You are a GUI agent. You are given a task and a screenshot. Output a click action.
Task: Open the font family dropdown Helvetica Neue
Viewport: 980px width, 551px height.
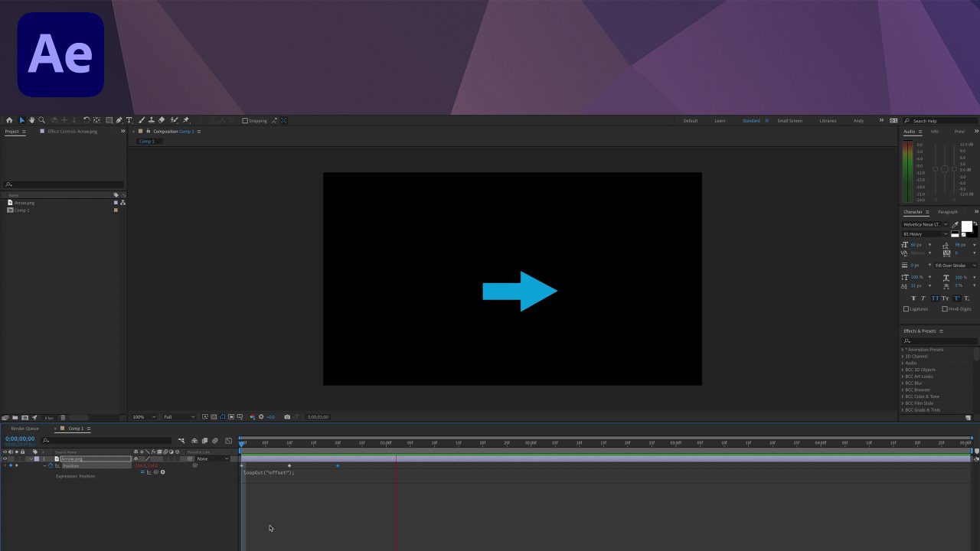[926, 224]
